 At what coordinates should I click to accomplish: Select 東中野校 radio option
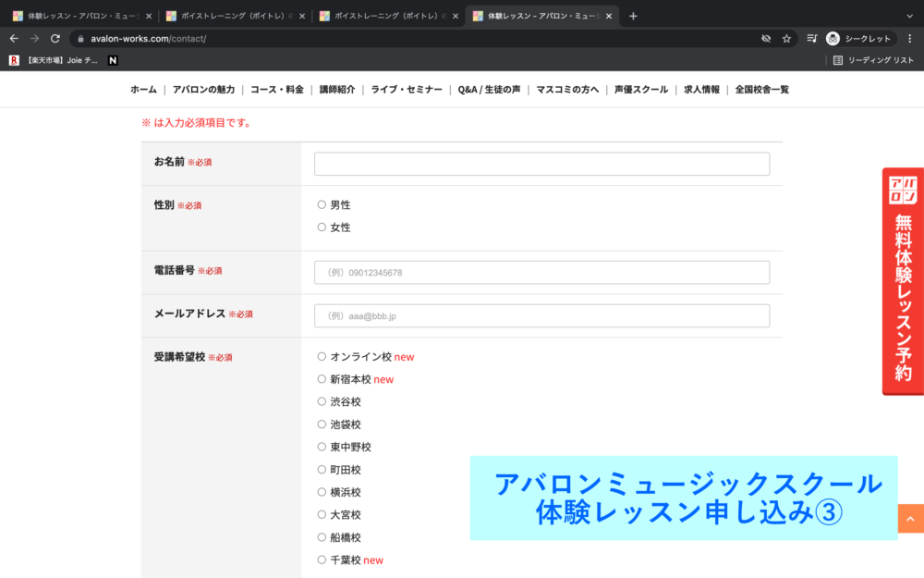click(322, 447)
